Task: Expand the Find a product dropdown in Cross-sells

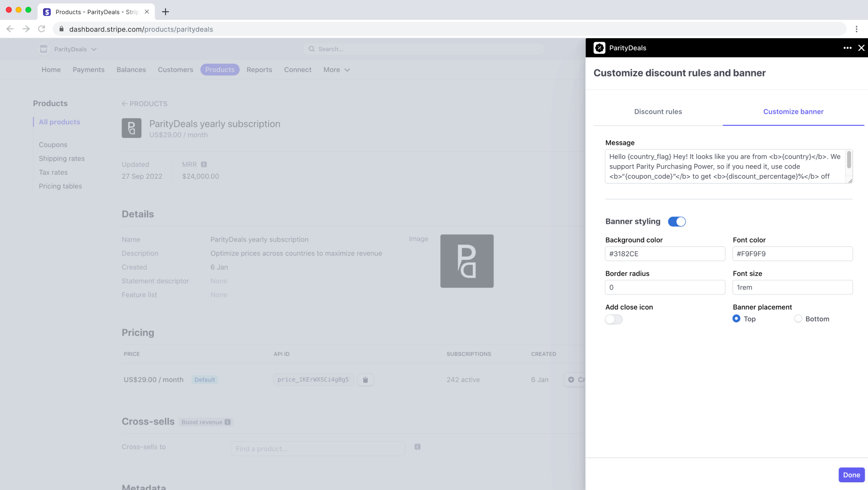Action: 318,448
